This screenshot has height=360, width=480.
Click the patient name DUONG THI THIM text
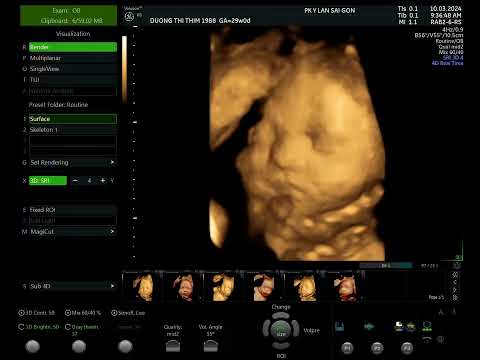[x=183, y=20]
